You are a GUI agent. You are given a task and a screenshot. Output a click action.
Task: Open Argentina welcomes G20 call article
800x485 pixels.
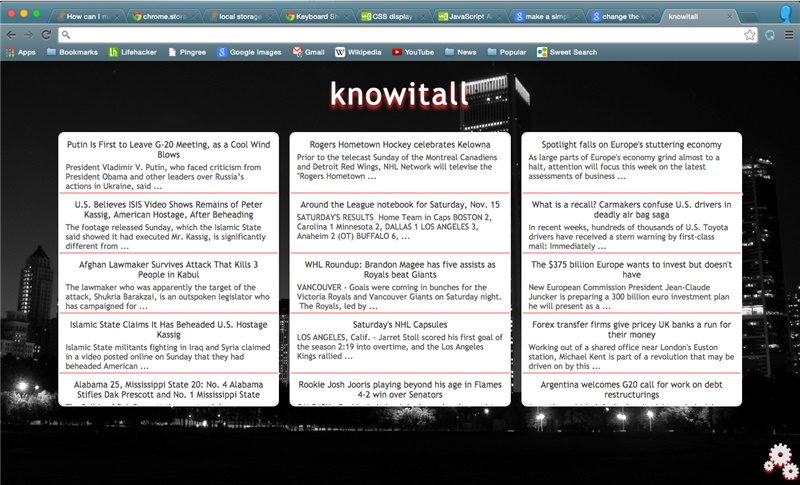point(632,390)
